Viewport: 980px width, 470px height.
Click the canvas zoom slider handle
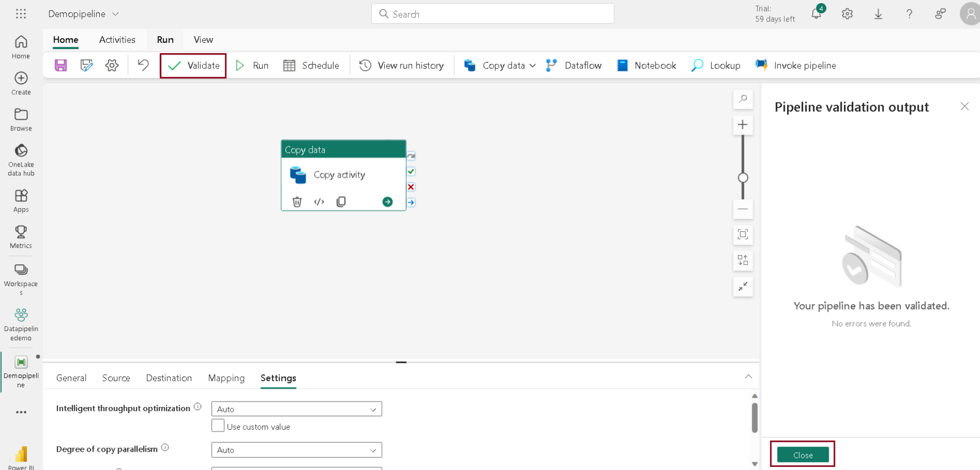pos(743,177)
